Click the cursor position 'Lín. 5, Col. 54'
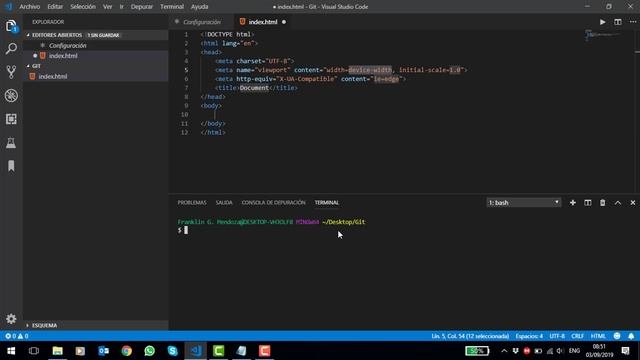 point(470,336)
